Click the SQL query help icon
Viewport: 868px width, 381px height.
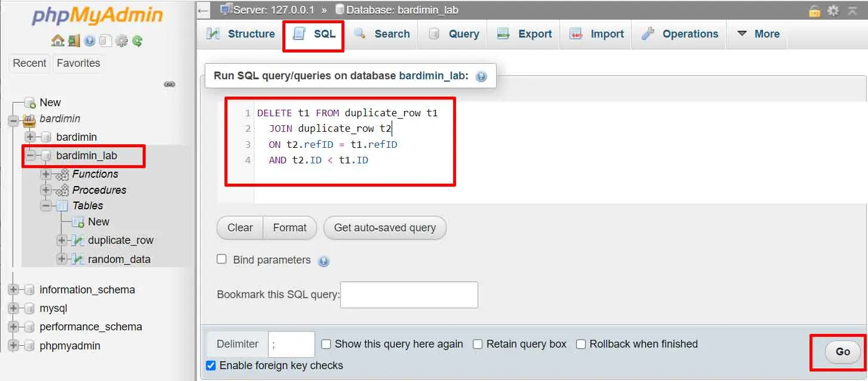(x=481, y=77)
